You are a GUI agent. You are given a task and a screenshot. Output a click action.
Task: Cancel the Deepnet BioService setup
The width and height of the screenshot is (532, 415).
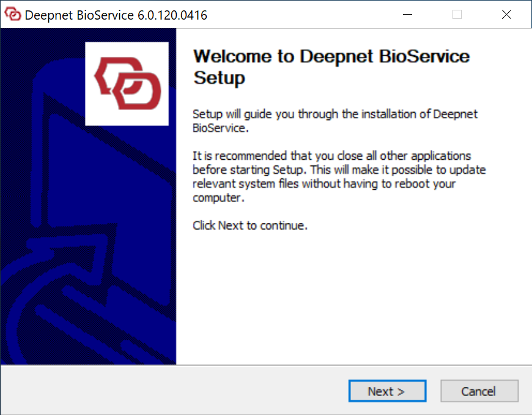479,391
